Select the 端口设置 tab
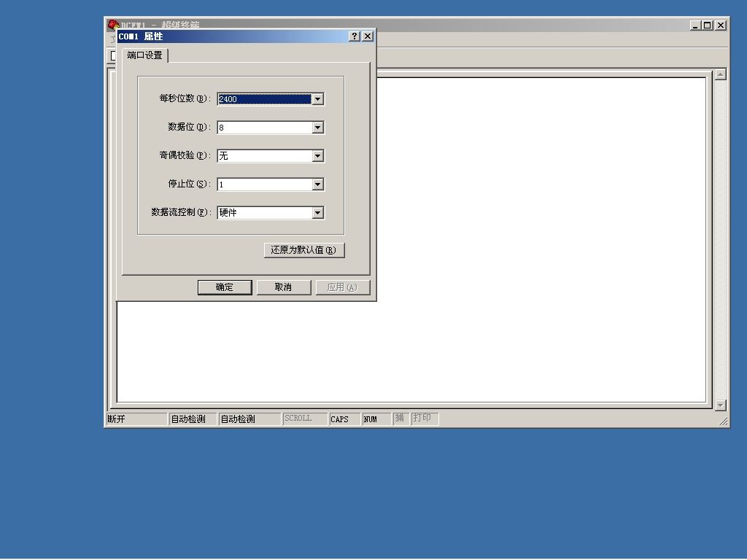The height and width of the screenshot is (560, 747). tap(145, 55)
